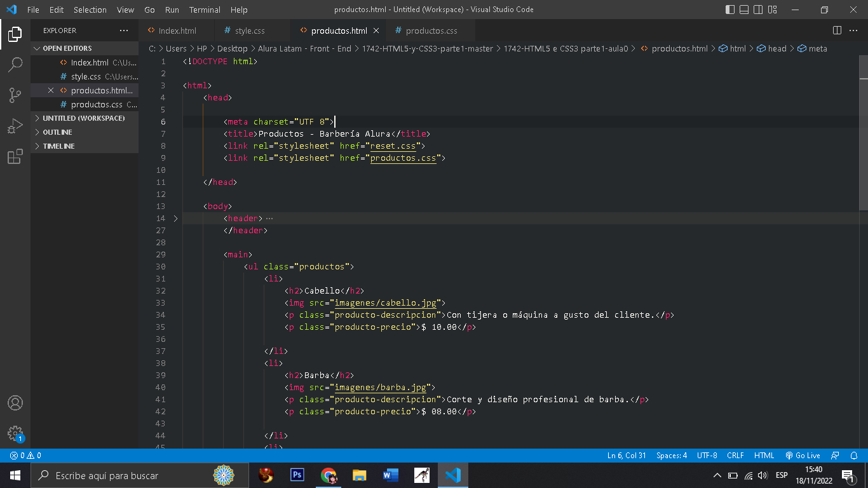Open the Help menu
The height and width of the screenshot is (488, 868).
(x=239, y=10)
